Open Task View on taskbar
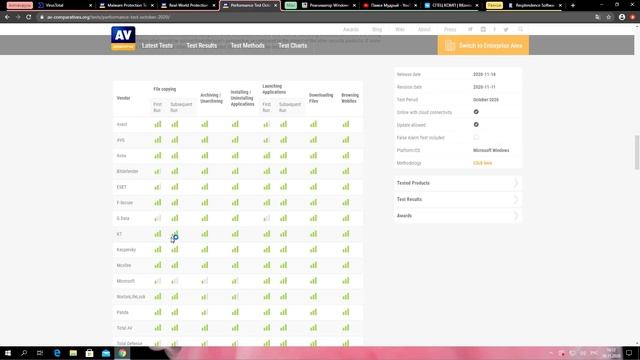The image size is (640, 360). [40, 353]
